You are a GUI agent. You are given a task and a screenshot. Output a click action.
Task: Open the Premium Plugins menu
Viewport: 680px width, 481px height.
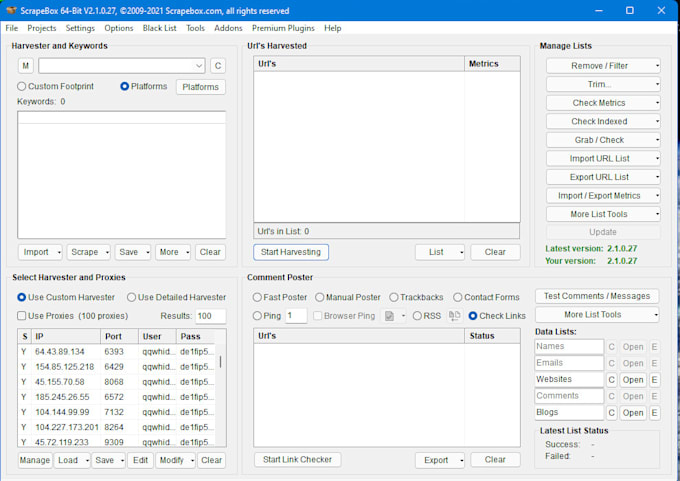point(283,28)
